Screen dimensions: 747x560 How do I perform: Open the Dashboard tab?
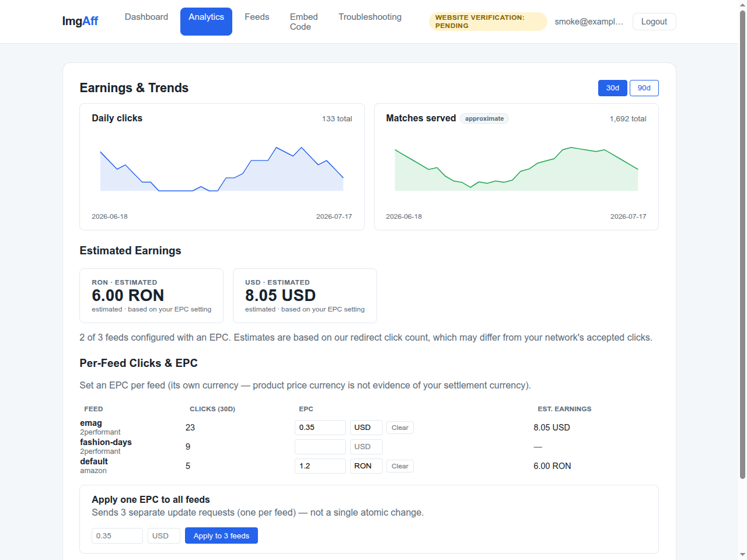click(x=146, y=17)
